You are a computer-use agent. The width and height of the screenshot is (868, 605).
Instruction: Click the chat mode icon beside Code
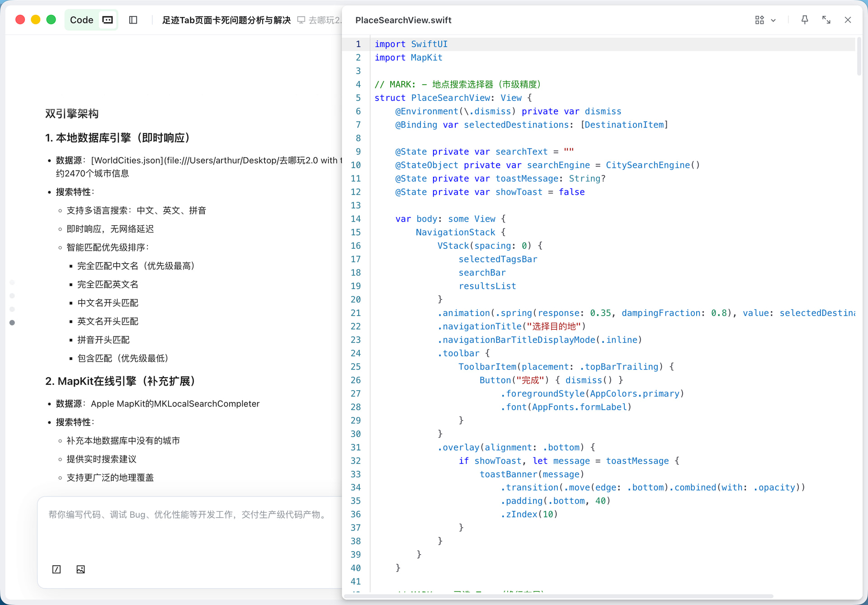coord(108,20)
